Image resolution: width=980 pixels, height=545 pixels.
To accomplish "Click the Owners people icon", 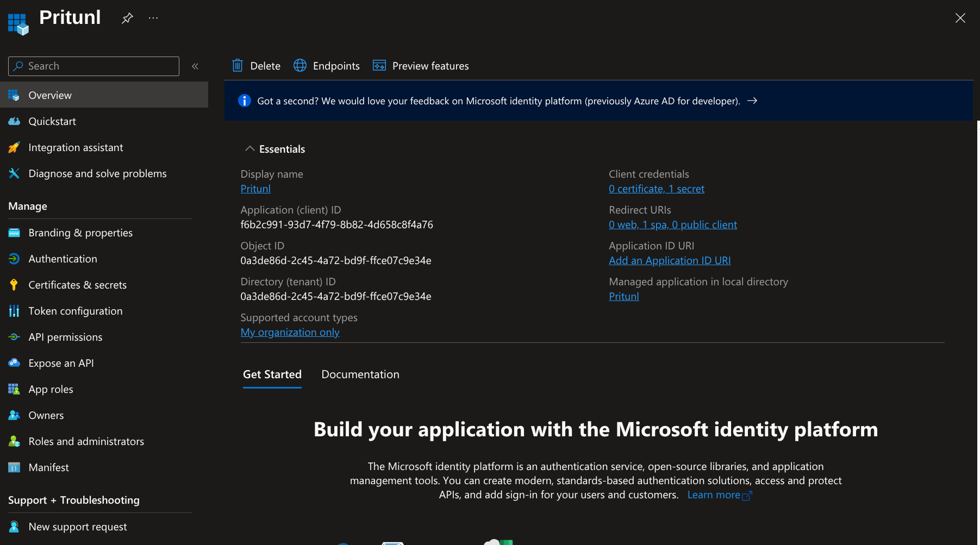I will click(14, 415).
